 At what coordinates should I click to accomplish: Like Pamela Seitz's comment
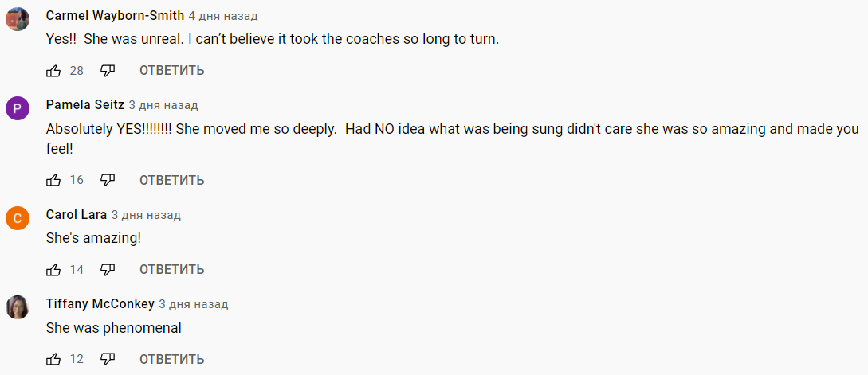click(53, 180)
